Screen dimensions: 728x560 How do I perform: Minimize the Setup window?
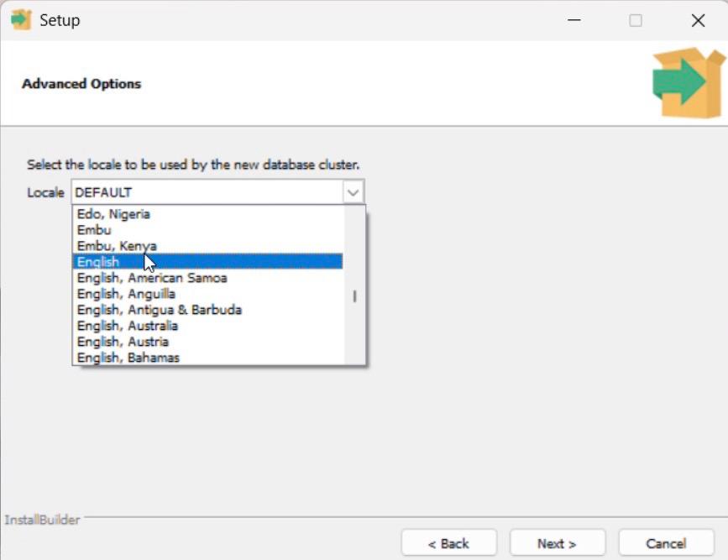click(574, 21)
